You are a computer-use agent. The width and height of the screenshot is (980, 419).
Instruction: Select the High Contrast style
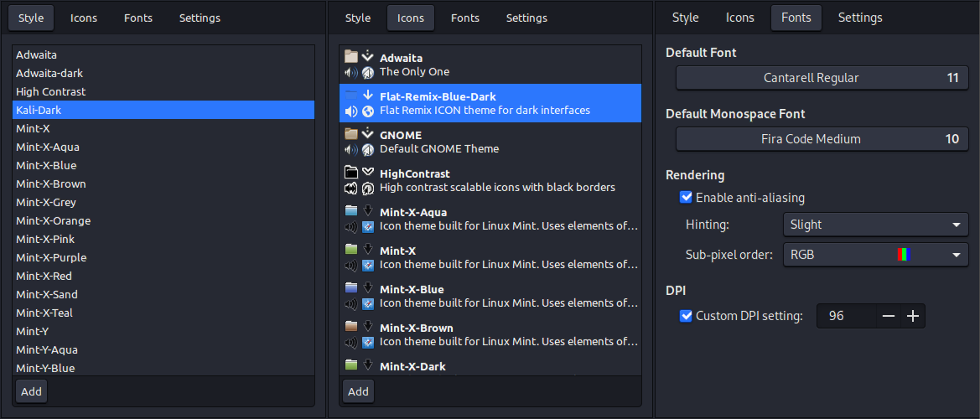click(163, 92)
